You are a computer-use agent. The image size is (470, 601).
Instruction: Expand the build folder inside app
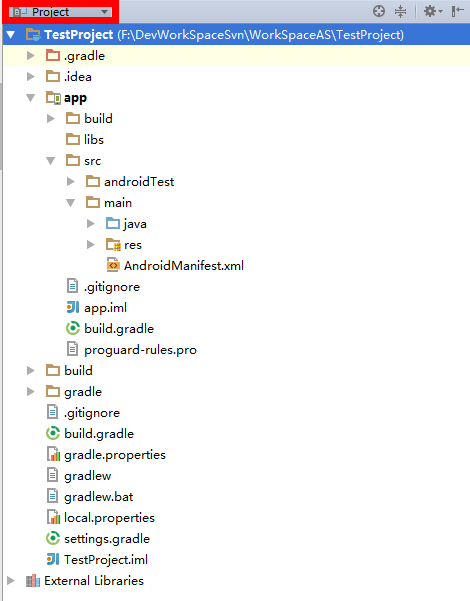click(51, 118)
